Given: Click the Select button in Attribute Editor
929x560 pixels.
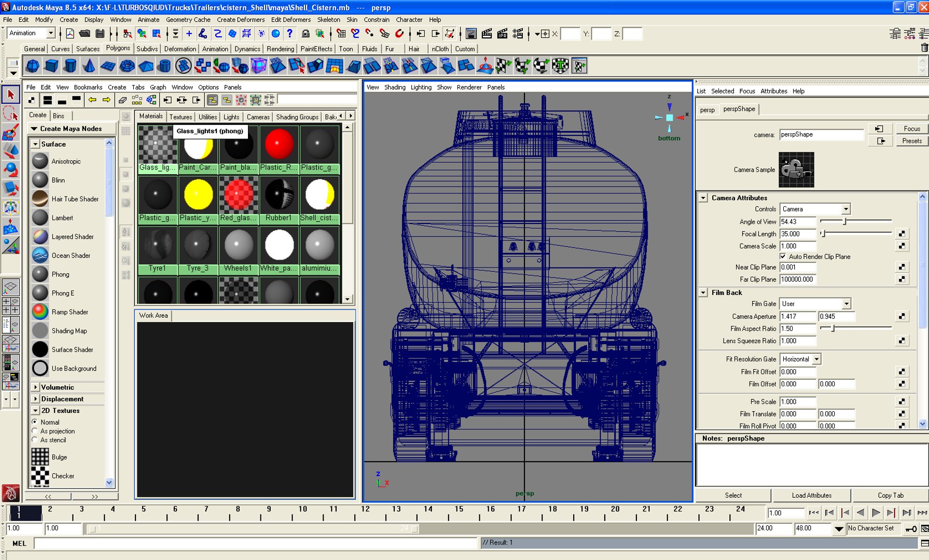Looking at the screenshot, I should tap(733, 496).
